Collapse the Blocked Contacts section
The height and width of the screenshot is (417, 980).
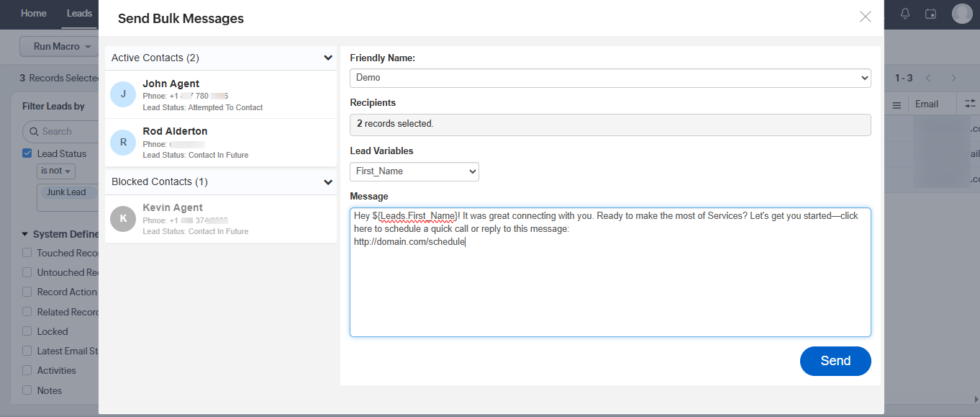click(x=328, y=182)
